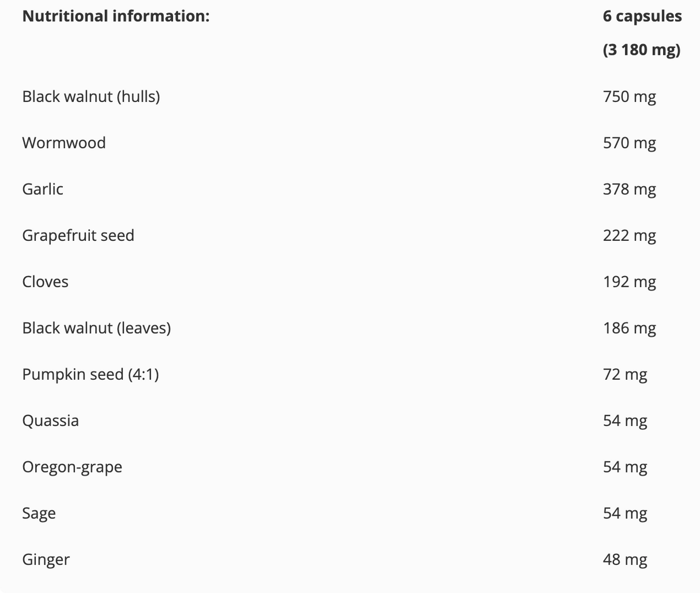Select the 48 mg Ginger amount

click(625, 560)
